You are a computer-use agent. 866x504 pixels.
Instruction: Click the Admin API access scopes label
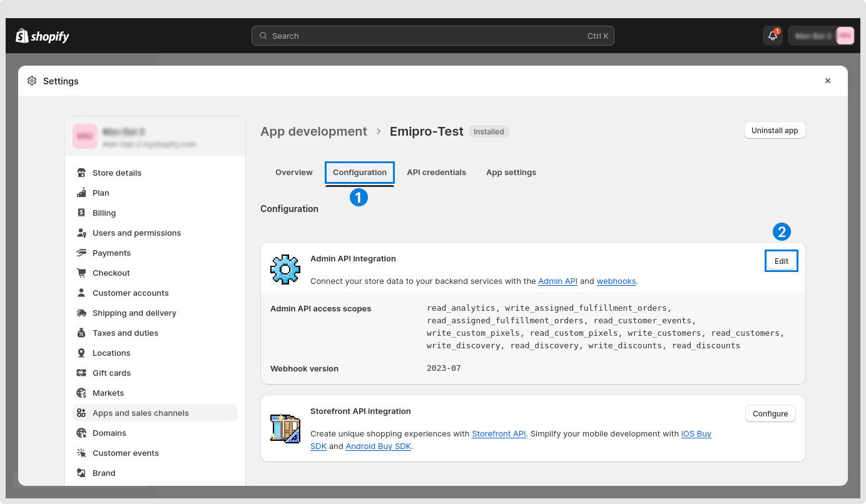321,308
